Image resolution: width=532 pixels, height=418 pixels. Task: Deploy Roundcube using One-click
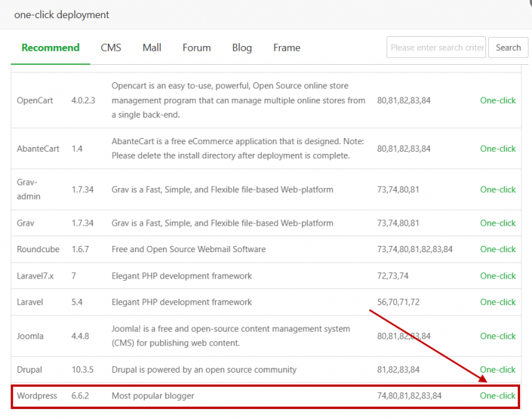[x=497, y=249]
